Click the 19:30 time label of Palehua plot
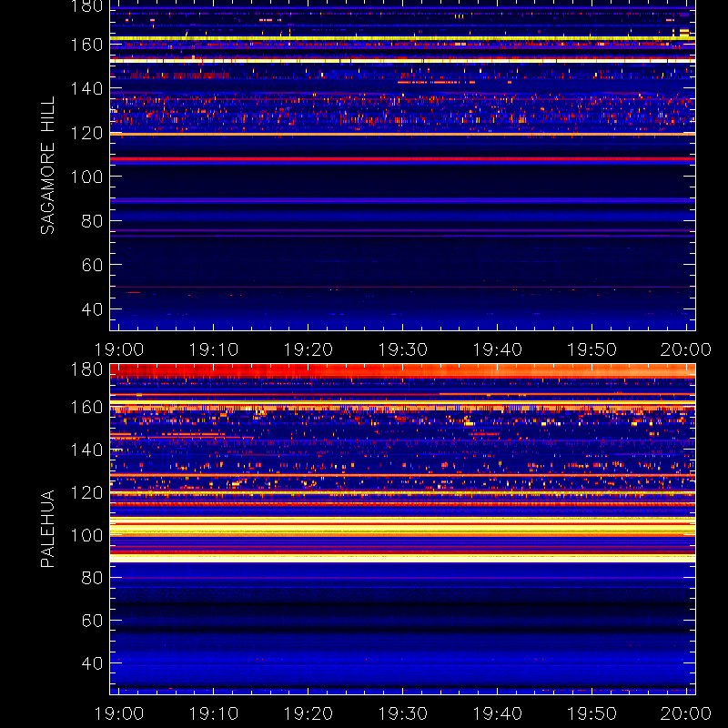 [402, 713]
